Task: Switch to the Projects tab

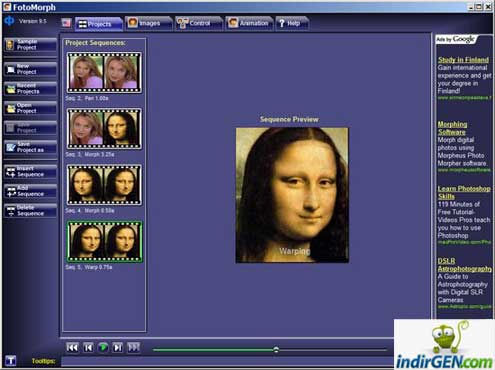Action: [x=99, y=24]
